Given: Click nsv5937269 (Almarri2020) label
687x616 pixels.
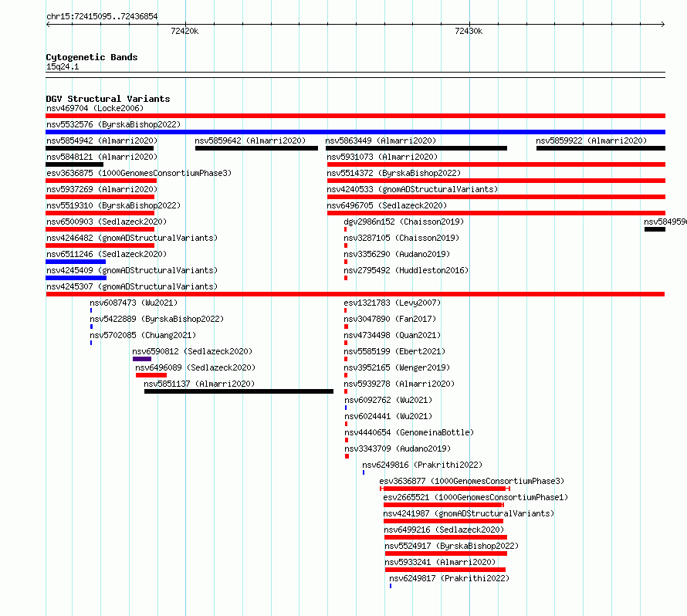Looking at the screenshot, I should click(x=102, y=189).
